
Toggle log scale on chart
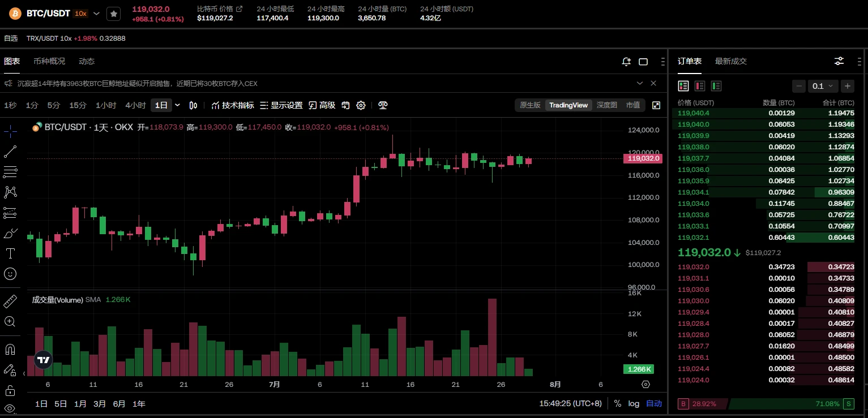point(634,404)
